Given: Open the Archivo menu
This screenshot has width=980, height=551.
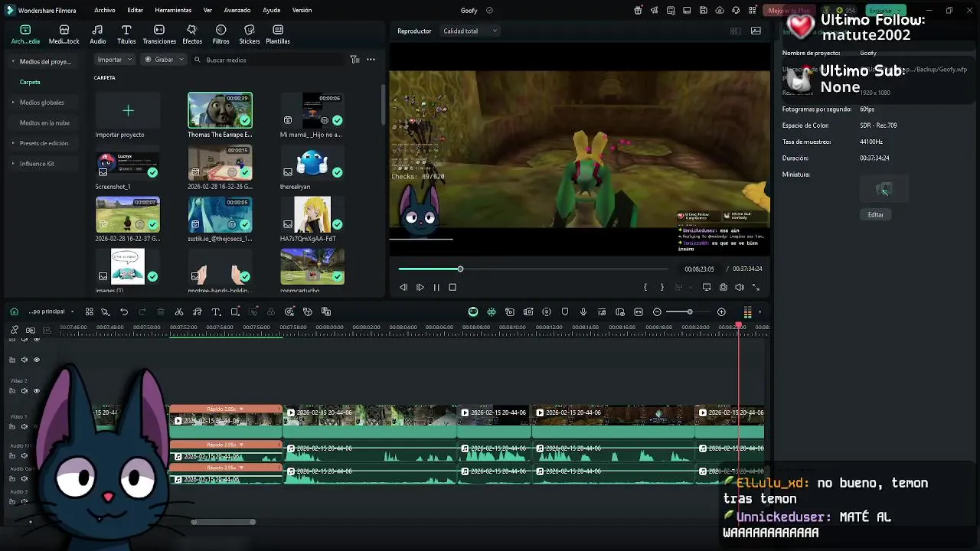Looking at the screenshot, I should click(105, 10).
